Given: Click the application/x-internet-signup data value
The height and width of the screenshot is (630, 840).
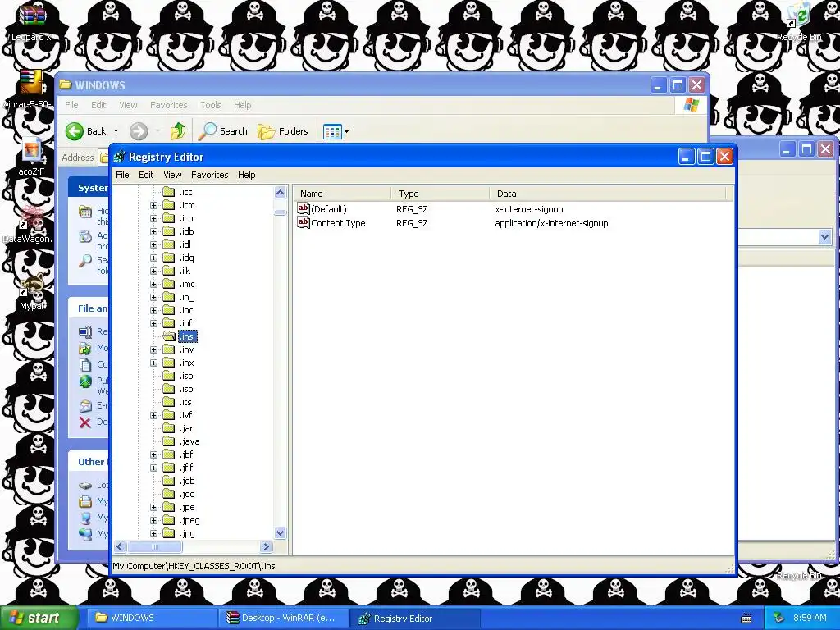Looking at the screenshot, I should tap(551, 223).
